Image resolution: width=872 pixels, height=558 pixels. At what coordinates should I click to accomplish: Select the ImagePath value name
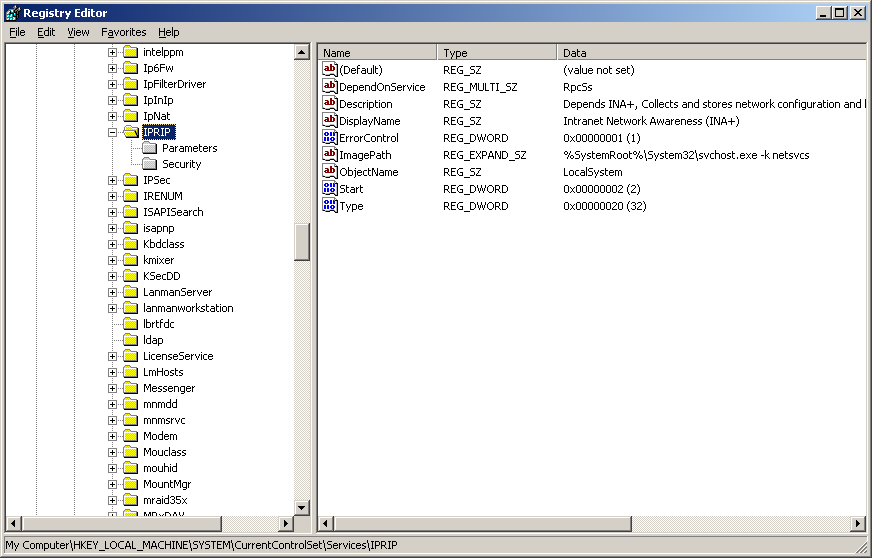pos(365,155)
